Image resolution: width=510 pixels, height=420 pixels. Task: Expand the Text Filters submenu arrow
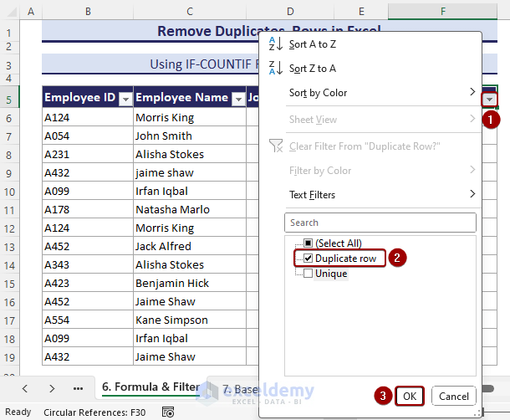472,194
